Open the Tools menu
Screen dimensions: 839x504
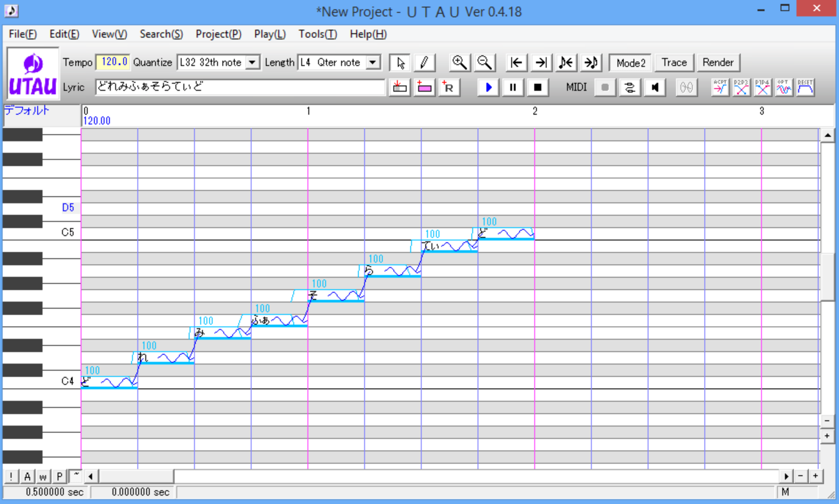317,34
